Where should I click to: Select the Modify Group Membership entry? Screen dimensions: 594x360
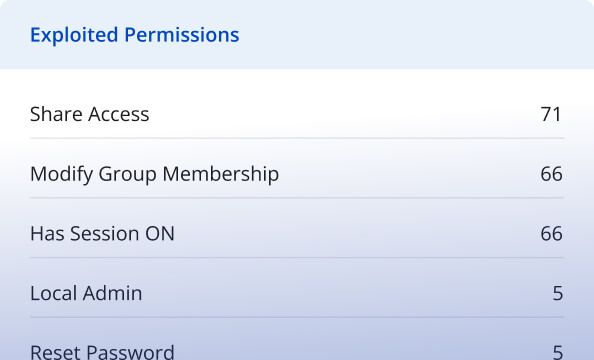(x=297, y=174)
